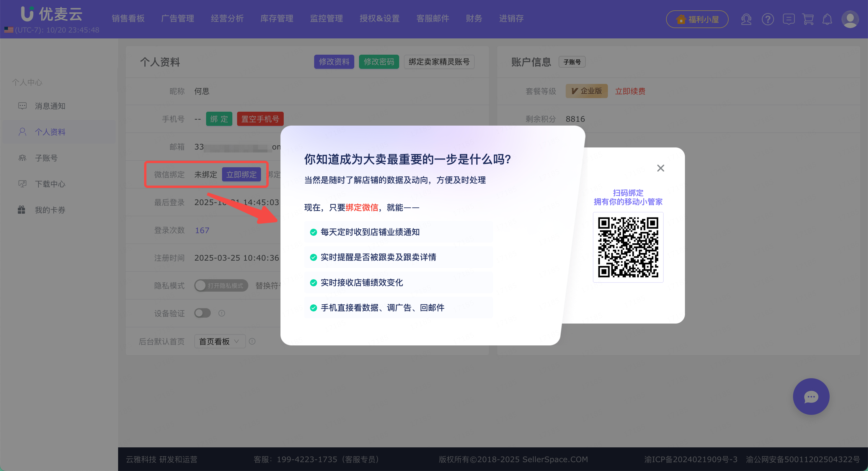This screenshot has width=868, height=471.
Task: Open the 广告管理 top menu
Action: (x=177, y=19)
